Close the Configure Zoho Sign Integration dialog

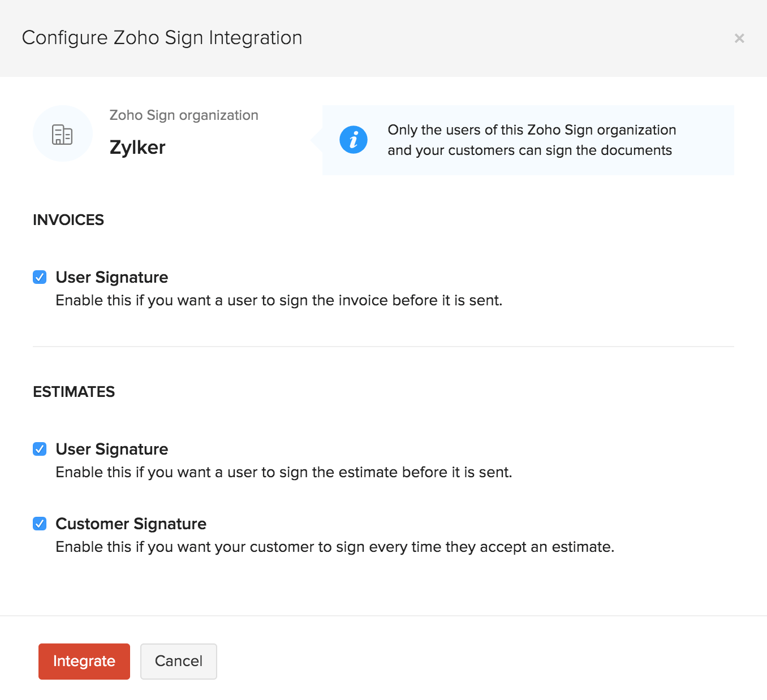(739, 38)
